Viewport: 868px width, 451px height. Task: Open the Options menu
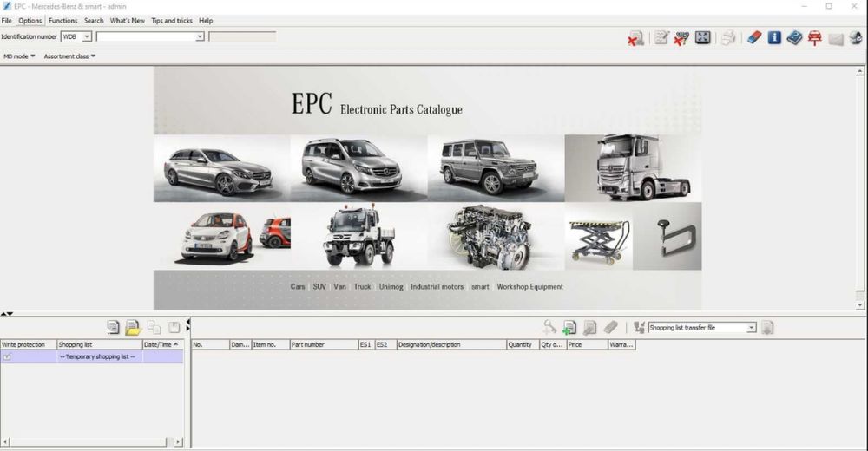point(30,21)
